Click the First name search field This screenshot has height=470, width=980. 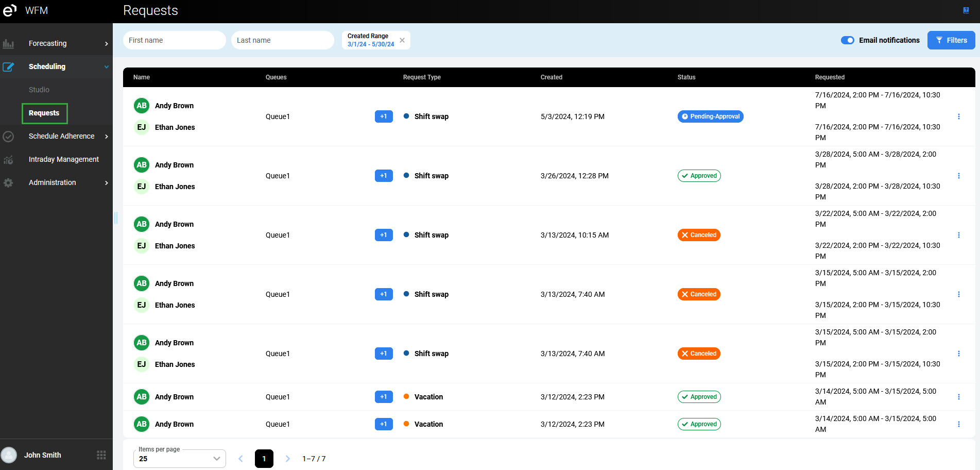pos(174,40)
